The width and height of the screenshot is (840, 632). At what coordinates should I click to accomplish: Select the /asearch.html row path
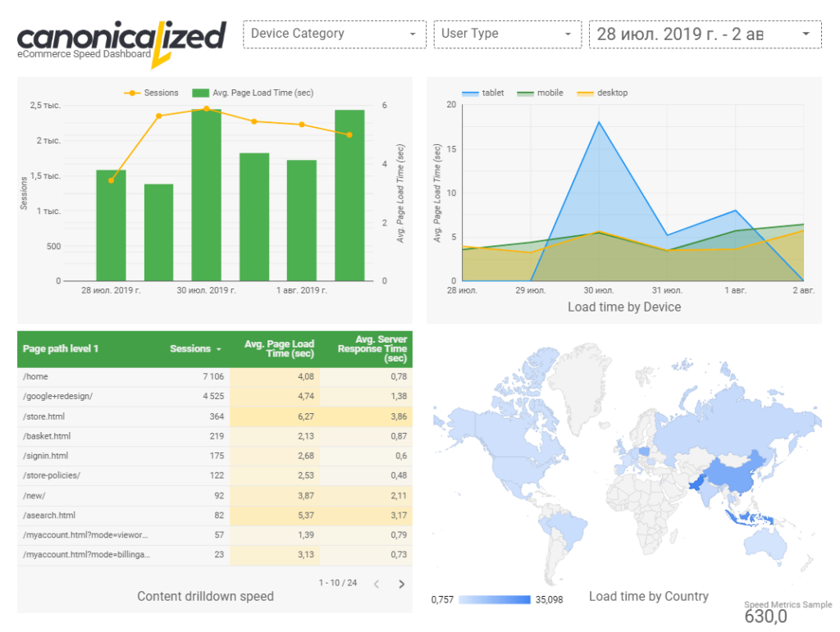pyautogui.click(x=49, y=516)
